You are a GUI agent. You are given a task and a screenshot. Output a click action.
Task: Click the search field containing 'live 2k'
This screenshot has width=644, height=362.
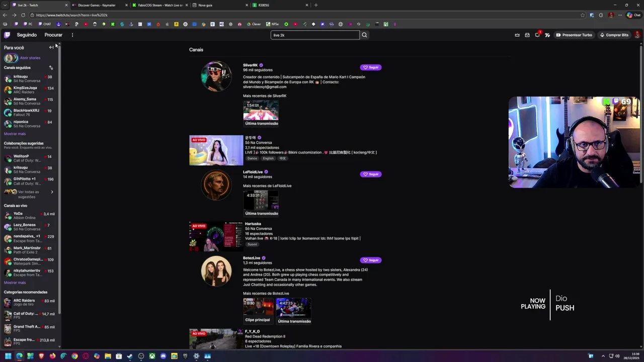pos(315,35)
